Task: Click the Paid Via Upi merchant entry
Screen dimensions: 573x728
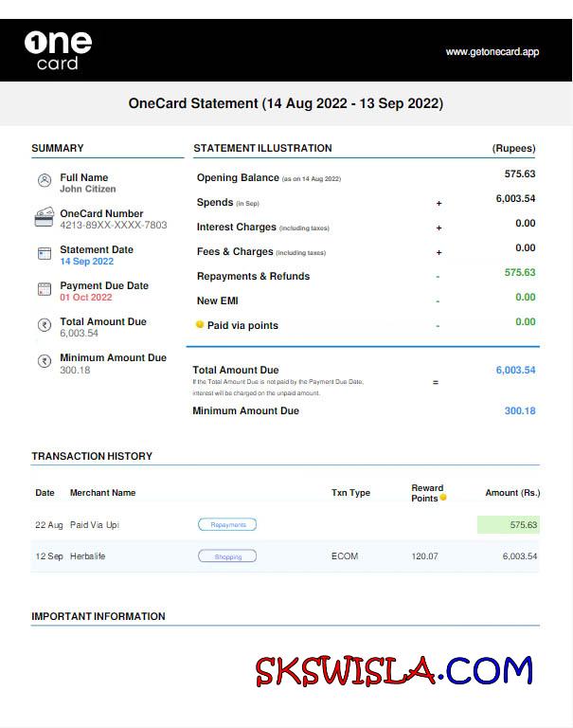Action: (x=95, y=524)
